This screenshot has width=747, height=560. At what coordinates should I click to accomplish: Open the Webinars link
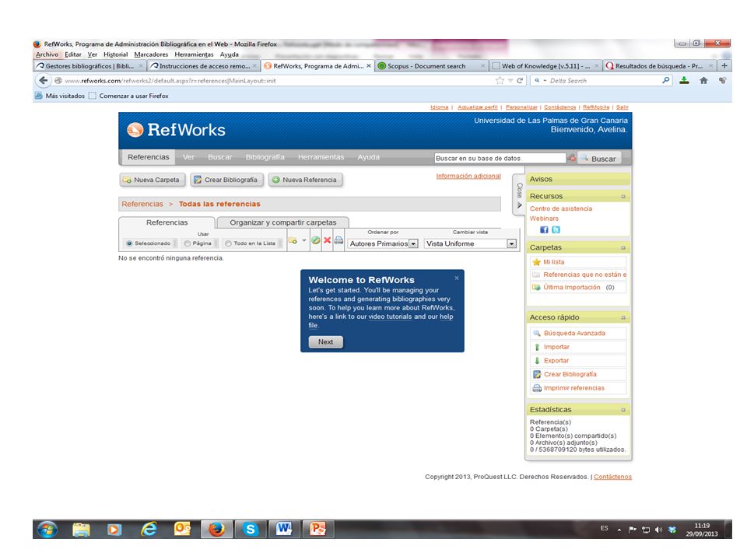coord(544,219)
